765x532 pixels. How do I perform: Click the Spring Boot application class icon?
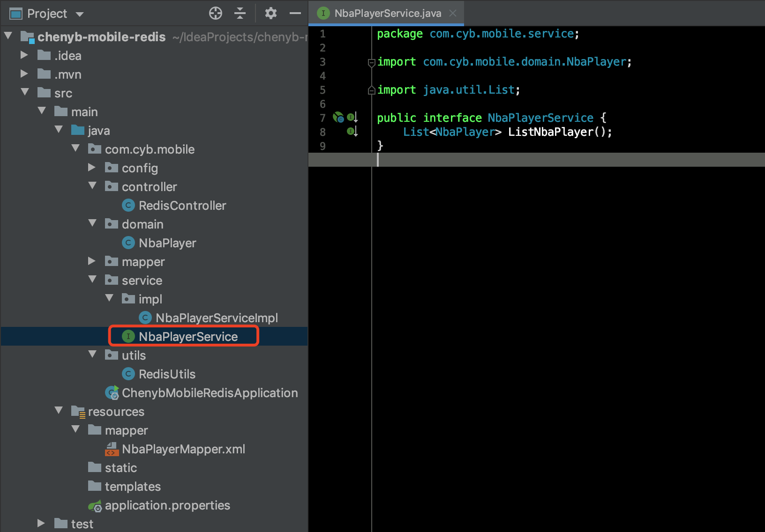point(112,392)
